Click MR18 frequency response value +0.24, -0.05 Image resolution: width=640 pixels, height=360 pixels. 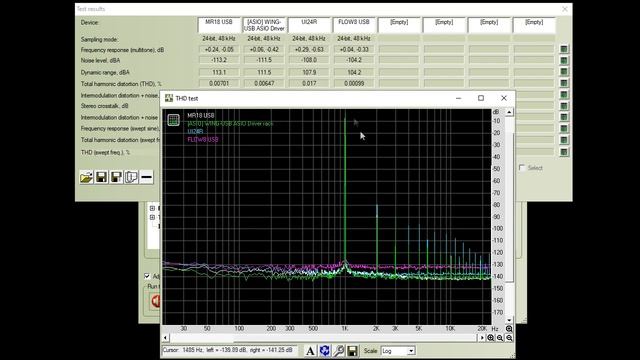(219, 49)
